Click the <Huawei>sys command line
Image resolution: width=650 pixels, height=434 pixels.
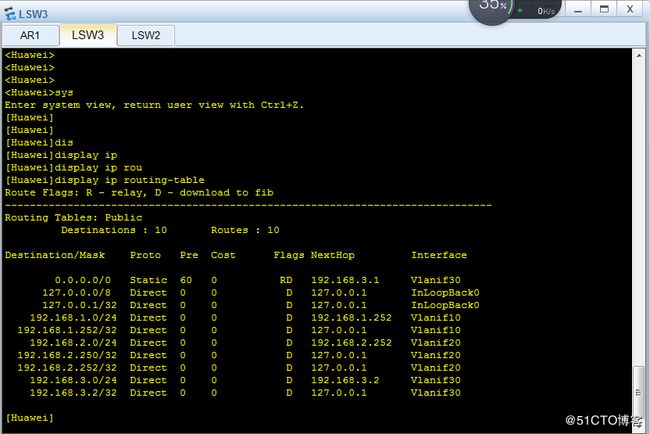pos(39,92)
